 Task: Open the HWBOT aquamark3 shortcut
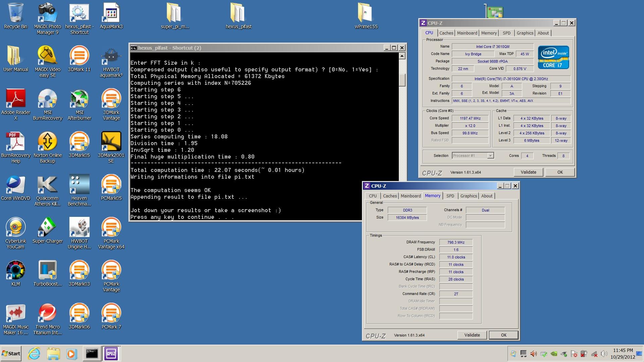111,62
